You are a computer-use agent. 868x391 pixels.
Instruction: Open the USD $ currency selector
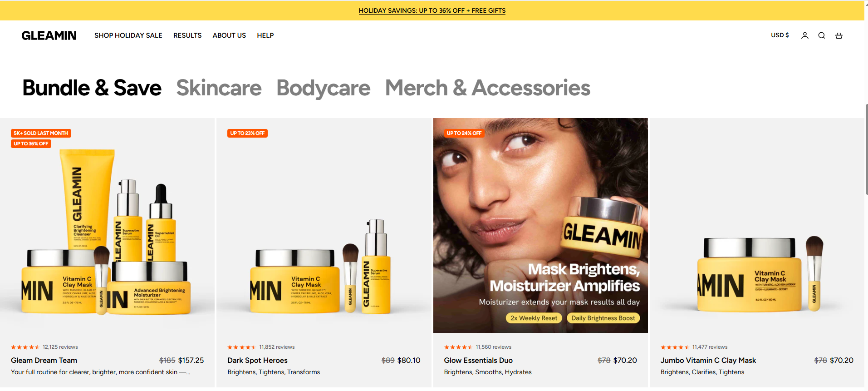coord(780,35)
